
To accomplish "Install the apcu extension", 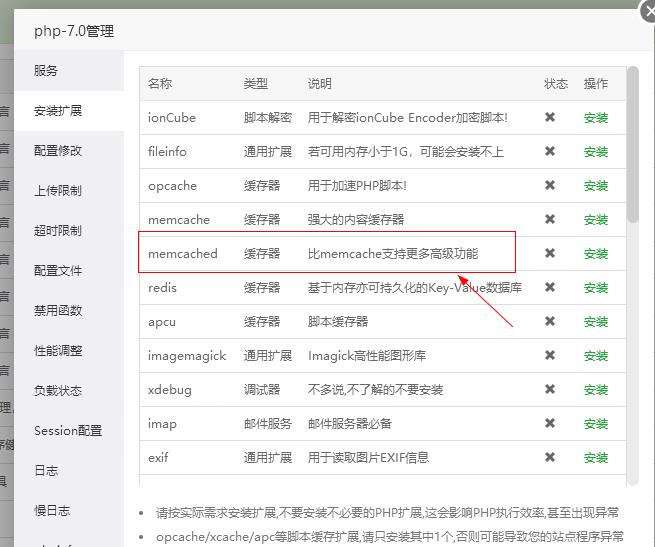I will [596, 322].
